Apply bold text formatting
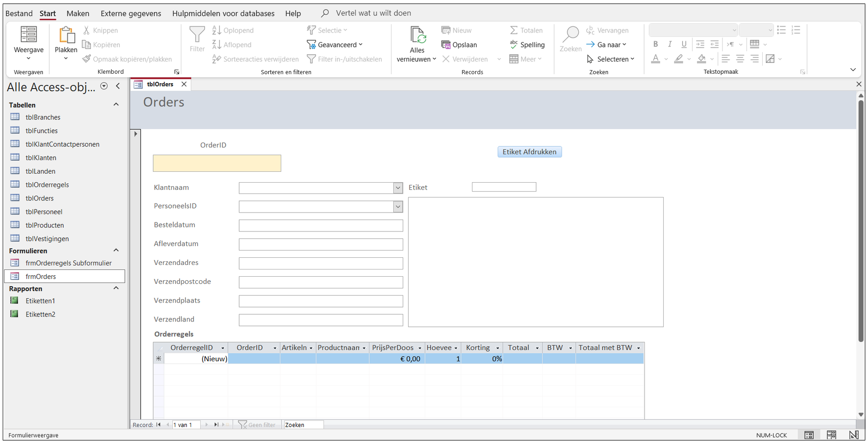 coord(656,44)
